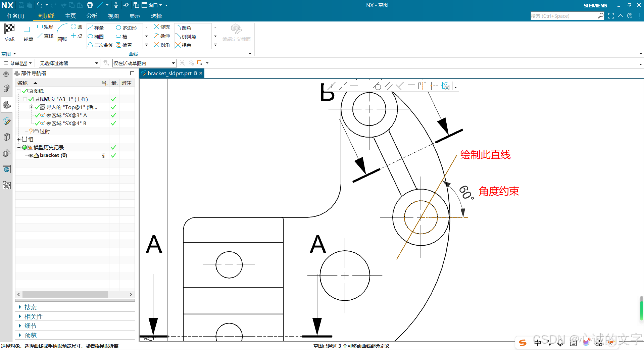Select the Extend (延伸) tool

pos(162,36)
